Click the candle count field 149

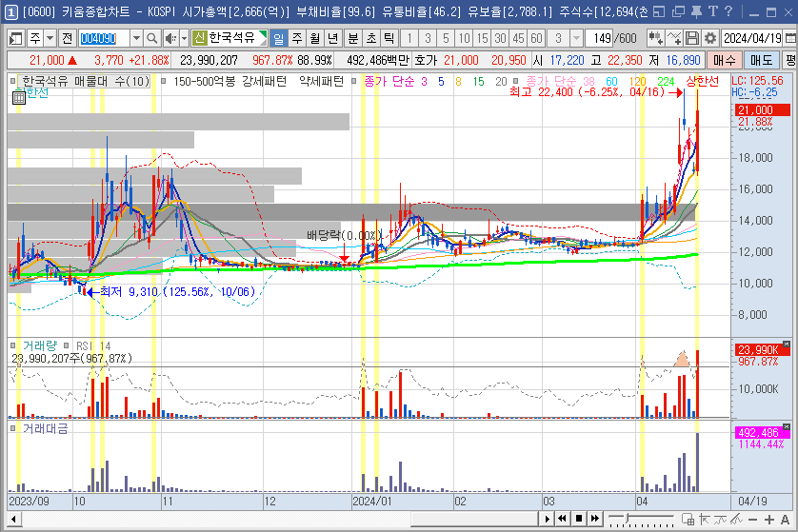tap(600, 38)
